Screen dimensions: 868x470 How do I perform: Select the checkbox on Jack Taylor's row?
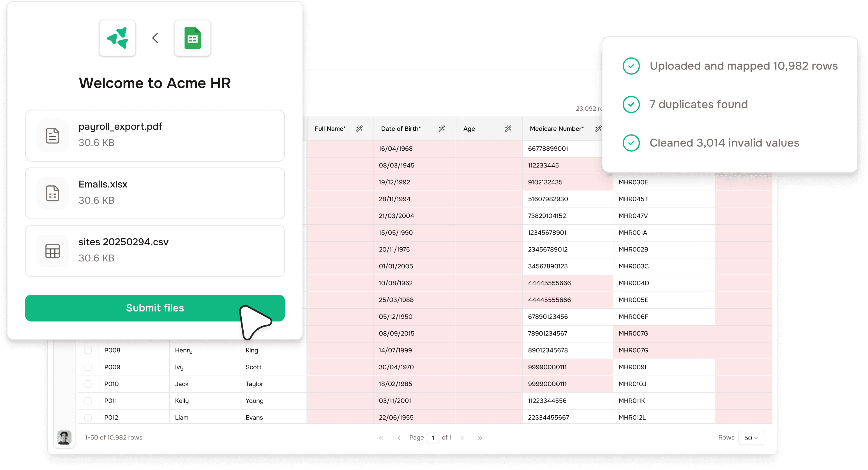88,384
